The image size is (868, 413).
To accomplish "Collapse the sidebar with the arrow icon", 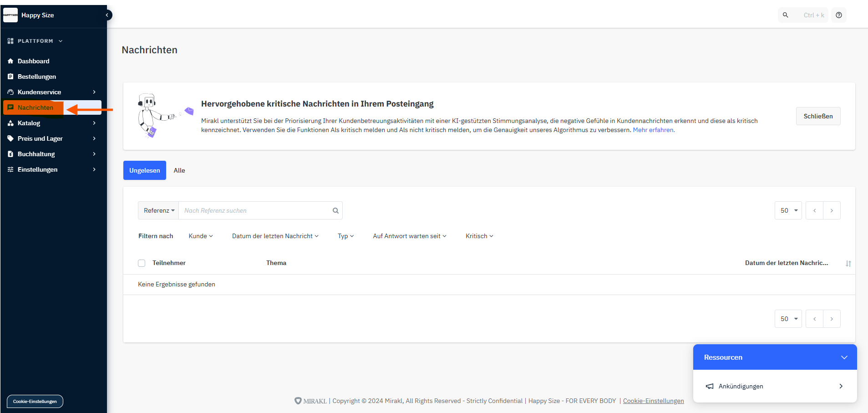I will [107, 15].
